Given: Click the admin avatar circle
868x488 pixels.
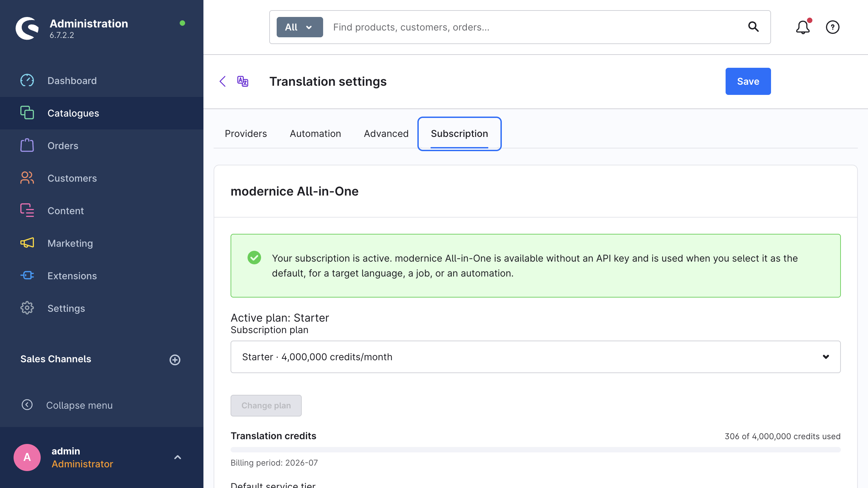Looking at the screenshot, I should tap(27, 457).
